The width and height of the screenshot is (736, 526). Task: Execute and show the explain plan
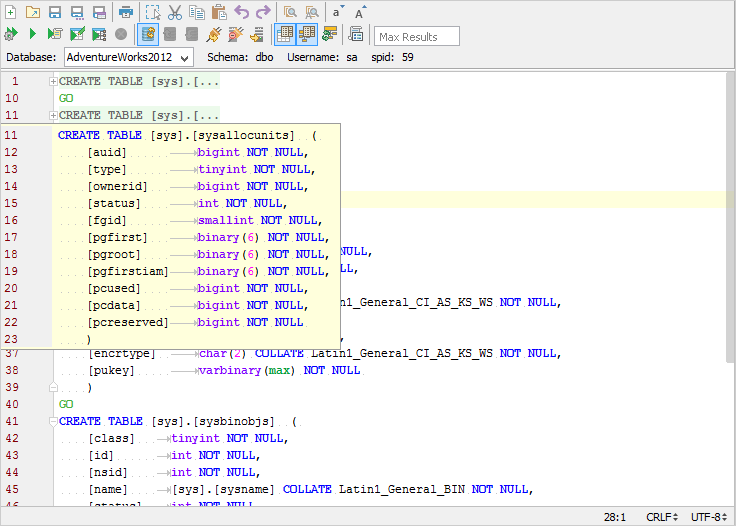pyautogui.click(x=99, y=34)
